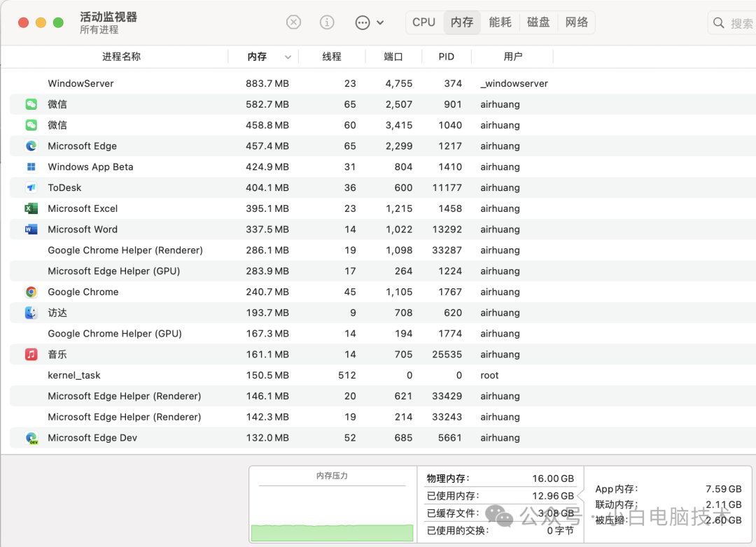Image resolution: width=756 pixels, height=547 pixels.
Task: Click the 883.7 MB memory value
Action: pyautogui.click(x=267, y=83)
